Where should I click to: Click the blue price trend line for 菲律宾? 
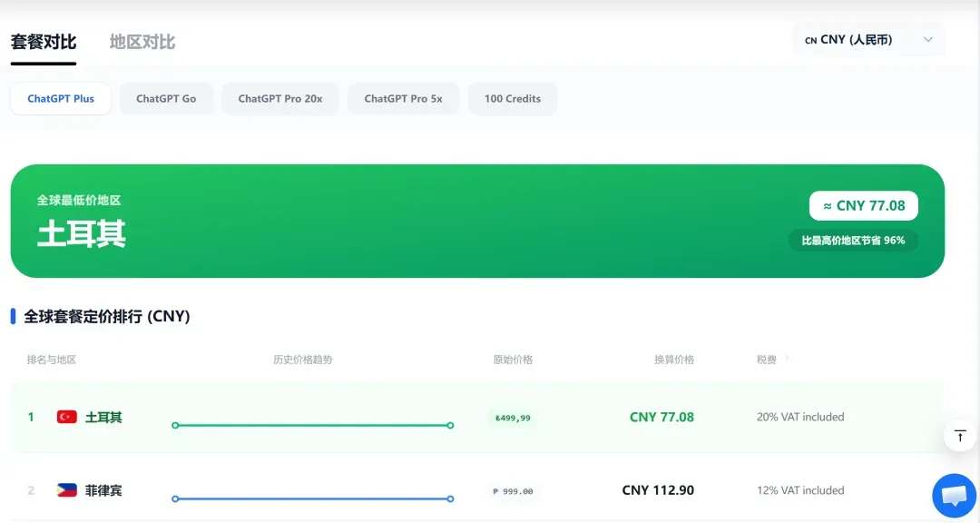coord(312,498)
